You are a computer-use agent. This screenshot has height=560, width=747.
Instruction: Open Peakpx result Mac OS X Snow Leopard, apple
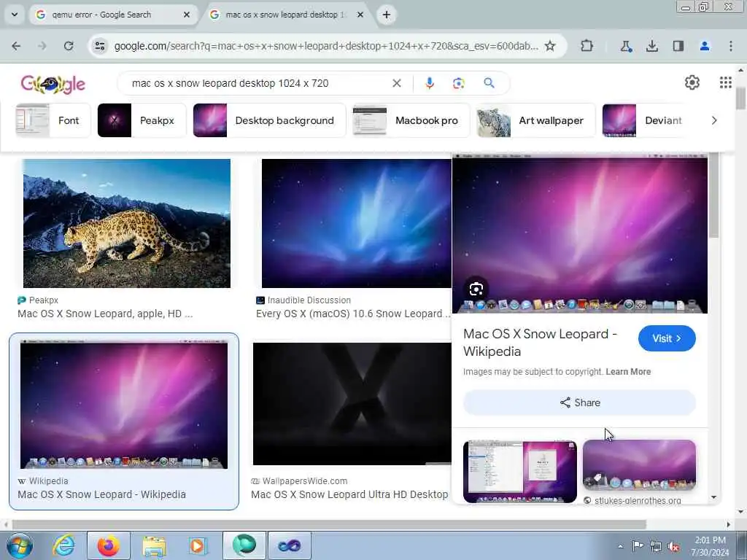point(105,314)
